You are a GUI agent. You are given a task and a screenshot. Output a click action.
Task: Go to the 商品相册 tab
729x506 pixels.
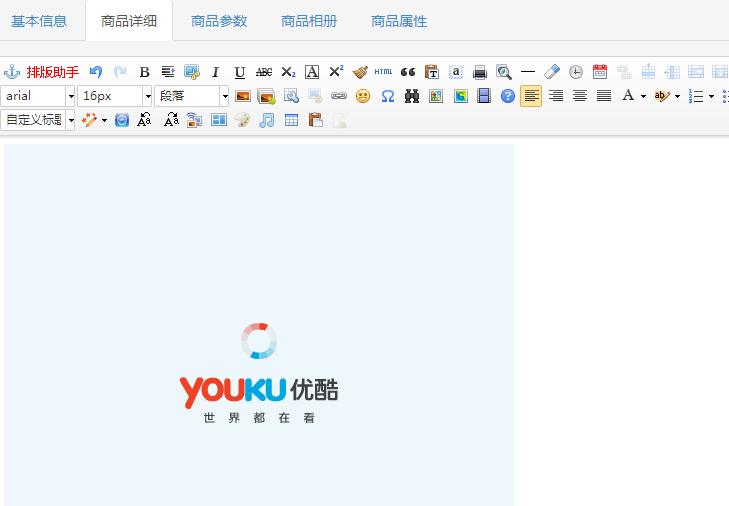309,21
